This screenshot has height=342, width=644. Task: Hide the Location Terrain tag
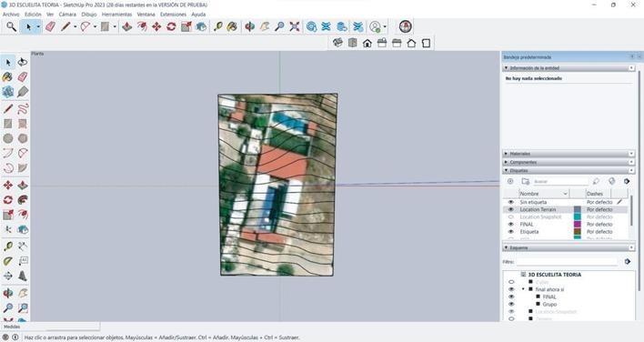[x=511, y=209]
